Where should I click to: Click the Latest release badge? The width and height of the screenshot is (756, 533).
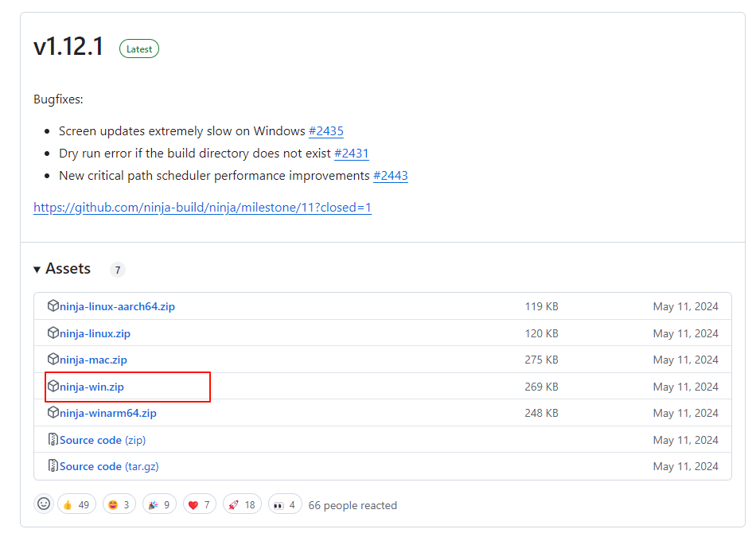[x=139, y=49]
